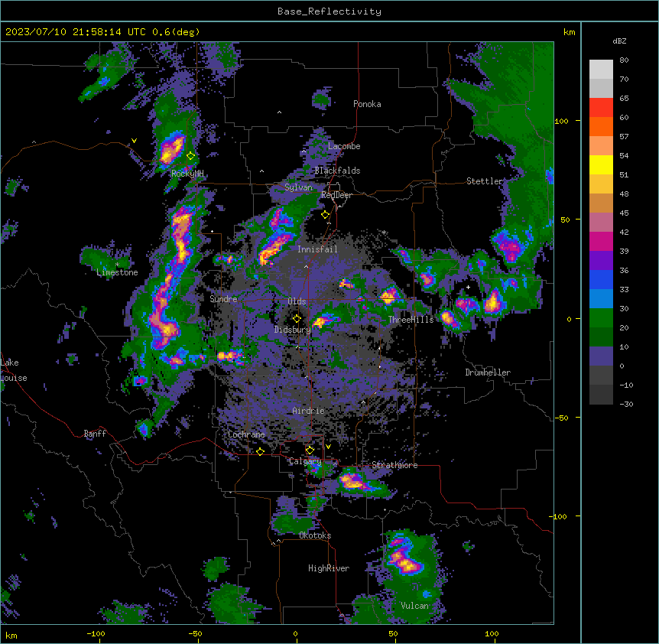This screenshot has height=644, width=659.
Task: Click the 65 value on the dBZ scale
Action: coord(624,99)
